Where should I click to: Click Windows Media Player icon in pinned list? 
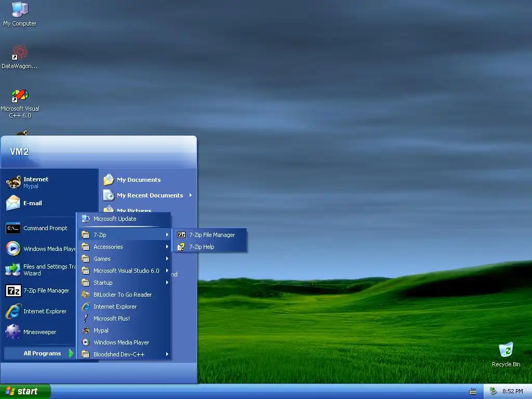coord(13,249)
